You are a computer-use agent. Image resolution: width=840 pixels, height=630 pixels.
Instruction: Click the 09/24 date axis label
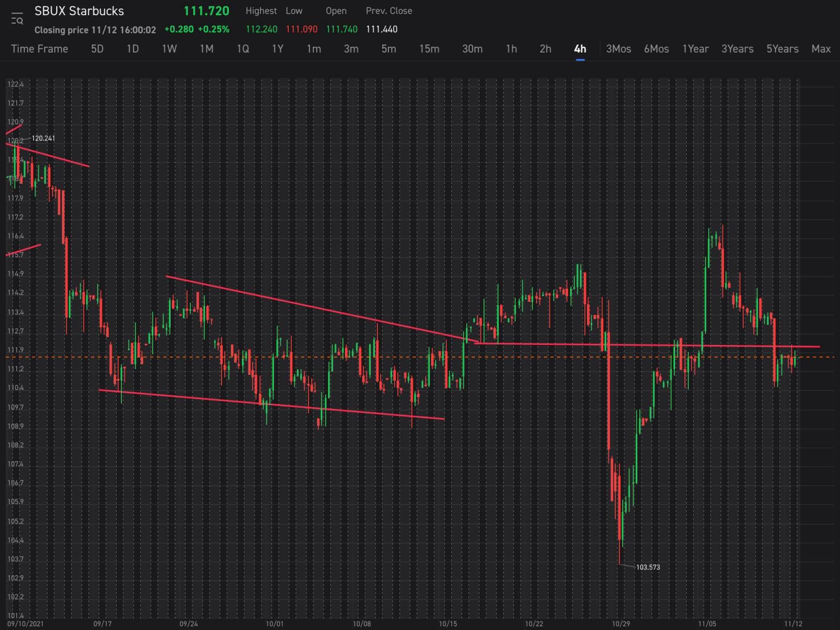pos(188,624)
